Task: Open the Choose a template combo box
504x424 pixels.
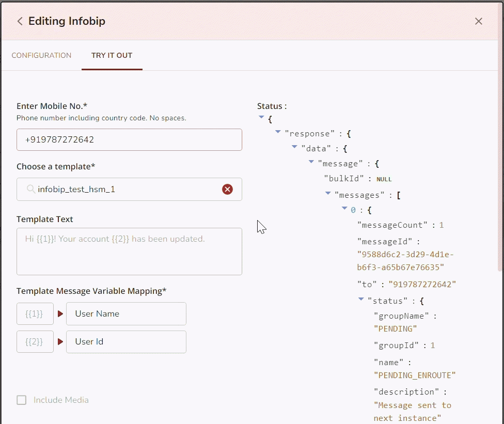Action: point(124,190)
